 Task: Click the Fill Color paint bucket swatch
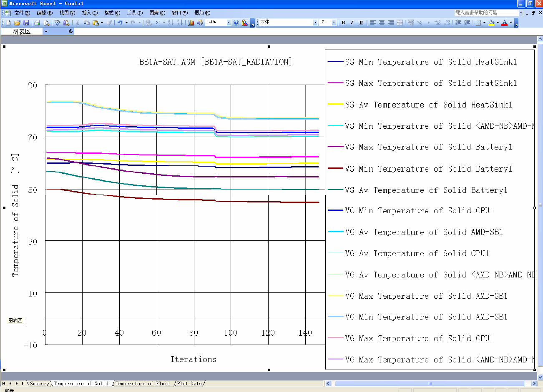click(491, 22)
